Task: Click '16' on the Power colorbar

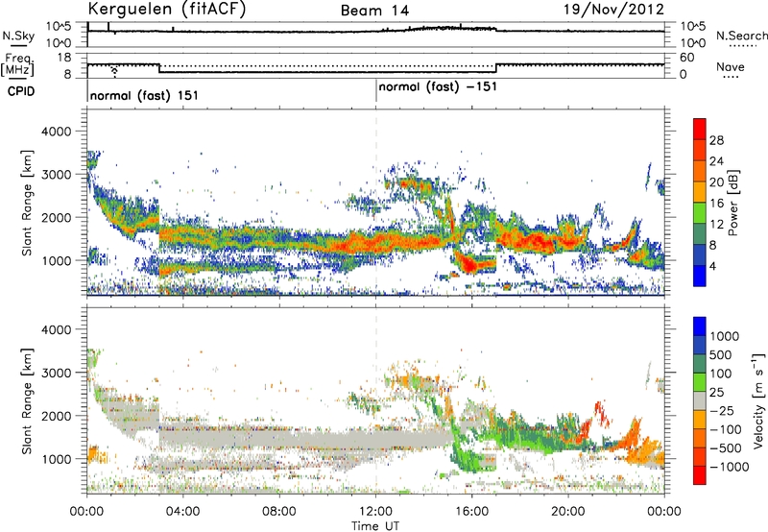Action: tap(716, 204)
